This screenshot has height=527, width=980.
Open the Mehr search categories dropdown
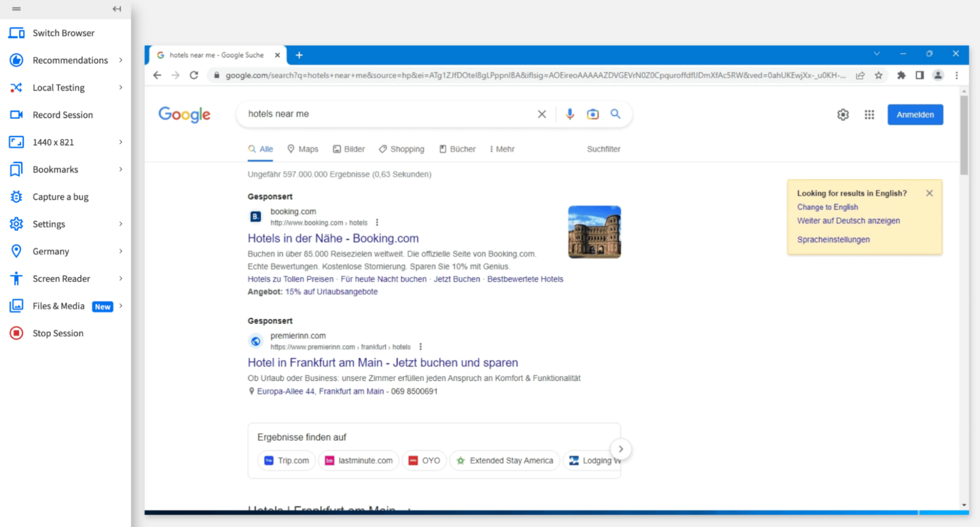502,149
